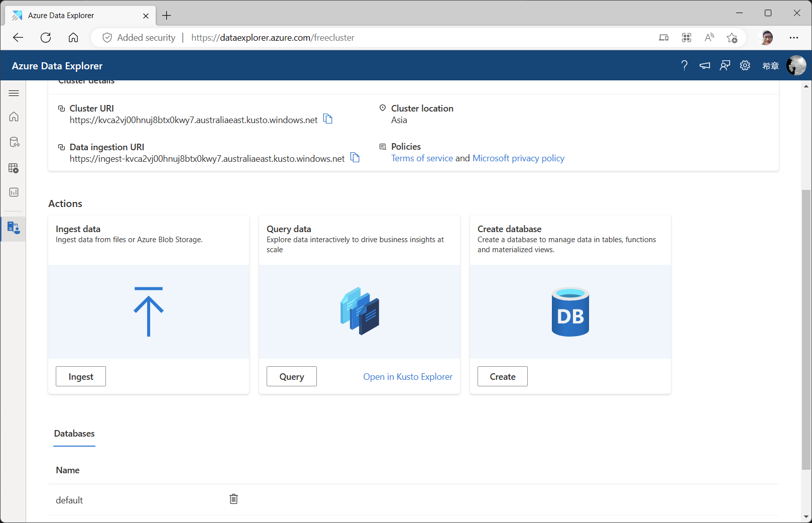The image size is (812, 523).
Task: Open the Help question mark icon
Action: point(684,65)
